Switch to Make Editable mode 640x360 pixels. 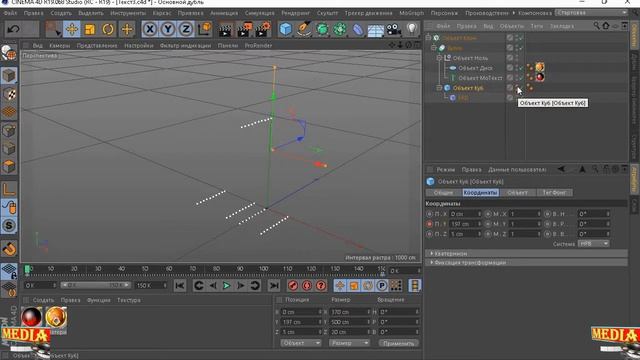(x=9, y=53)
